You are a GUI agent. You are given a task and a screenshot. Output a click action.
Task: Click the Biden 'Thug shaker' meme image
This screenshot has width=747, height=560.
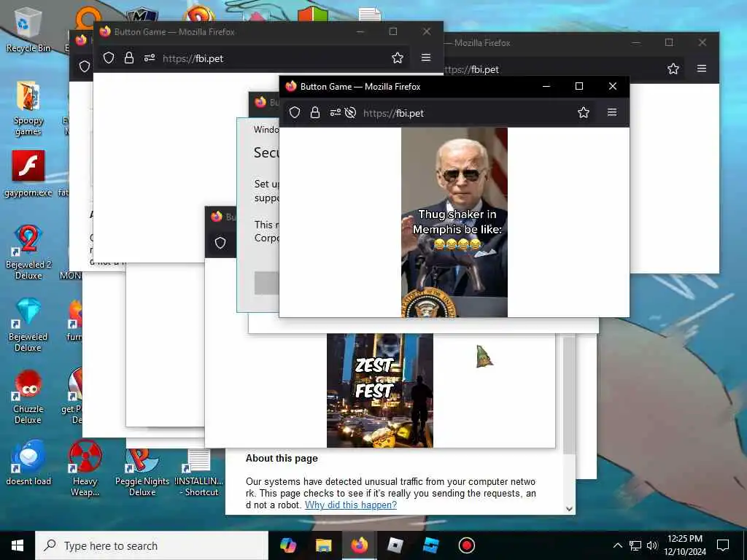click(x=454, y=222)
